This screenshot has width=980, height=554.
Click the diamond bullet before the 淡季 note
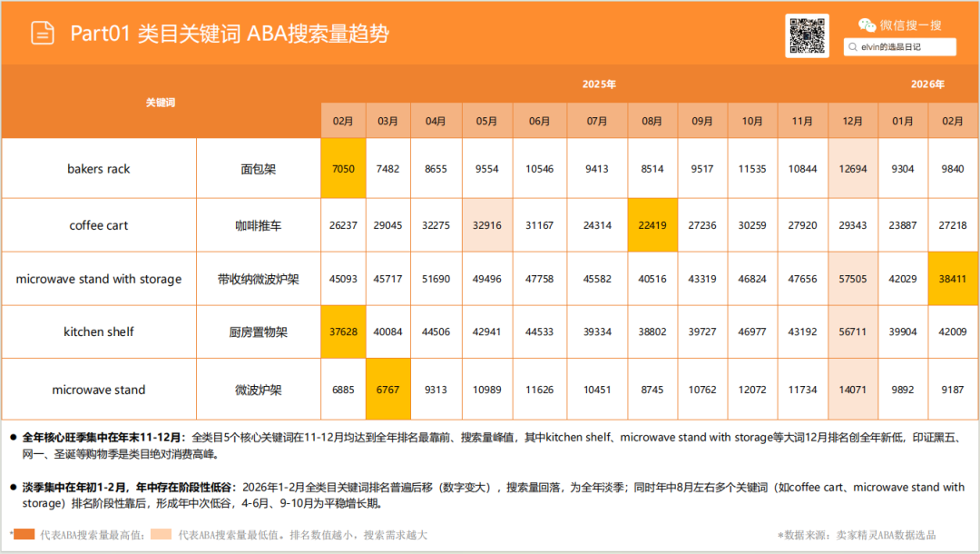[x=13, y=487]
